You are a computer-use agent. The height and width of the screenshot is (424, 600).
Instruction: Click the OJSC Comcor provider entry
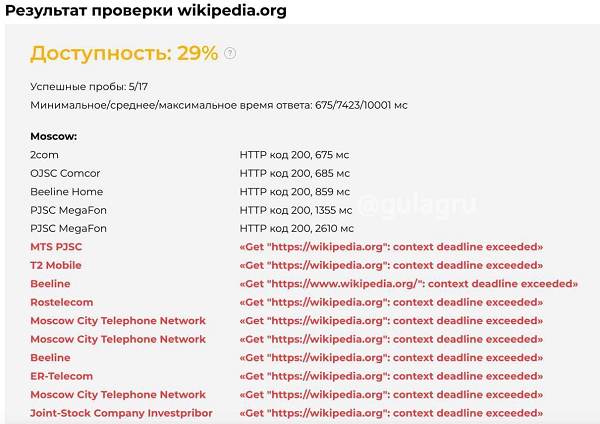tap(66, 173)
